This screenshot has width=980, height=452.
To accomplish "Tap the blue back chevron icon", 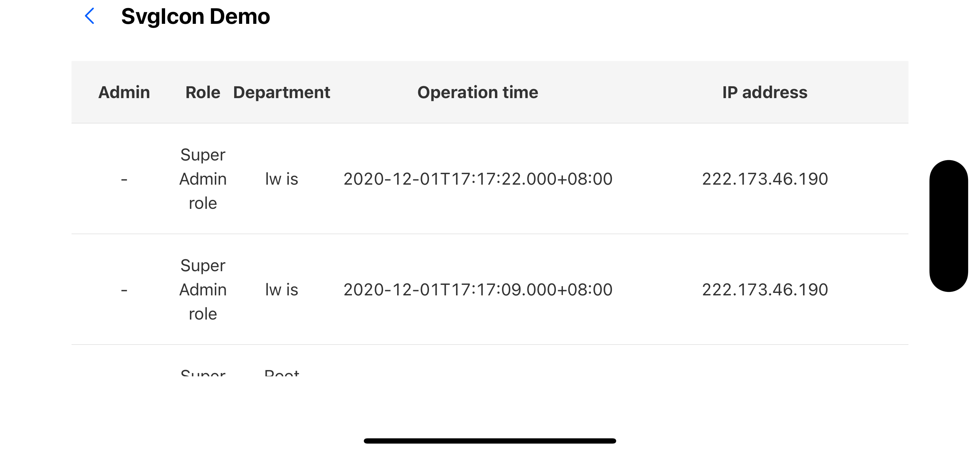I will point(89,16).
